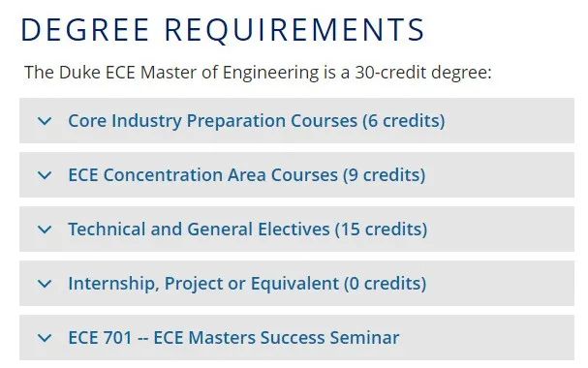Click the chevron beside Technical and General Electives

(x=45, y=230)
